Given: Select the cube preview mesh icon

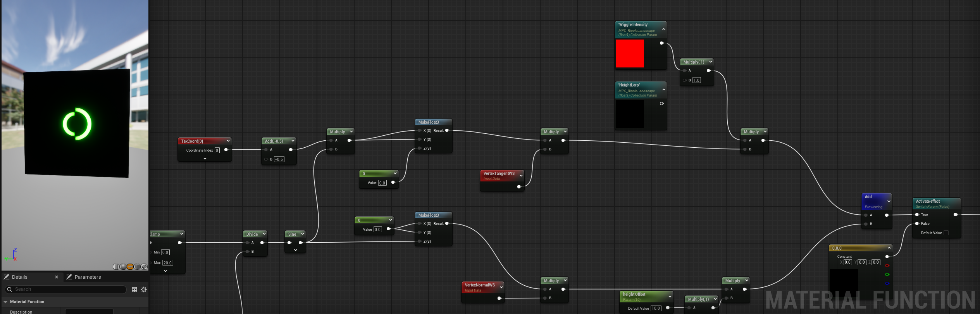Looking at the screenshot, I should coord(137,267).
